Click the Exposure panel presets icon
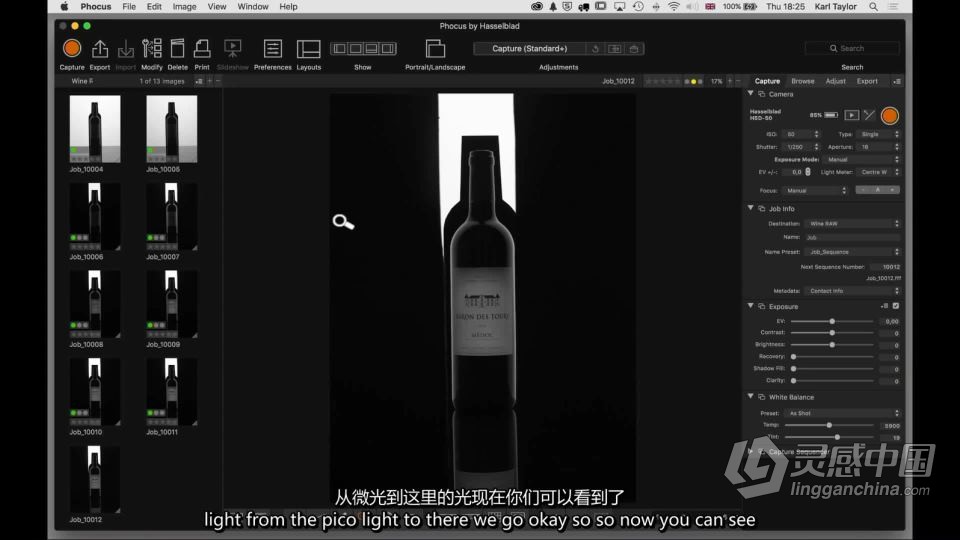Viewport: 960px width, 540px height. [x=884, y=306]
